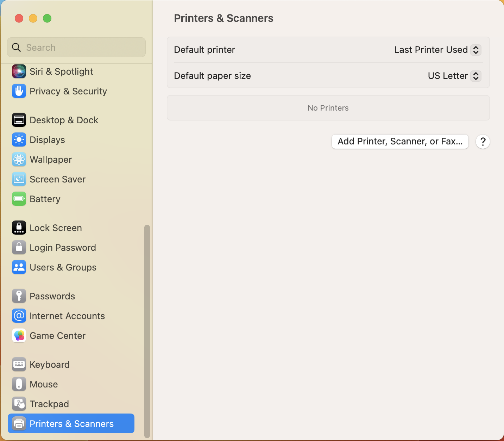Click the Trackpad icon in sidebar

click(x=19, y=404)
